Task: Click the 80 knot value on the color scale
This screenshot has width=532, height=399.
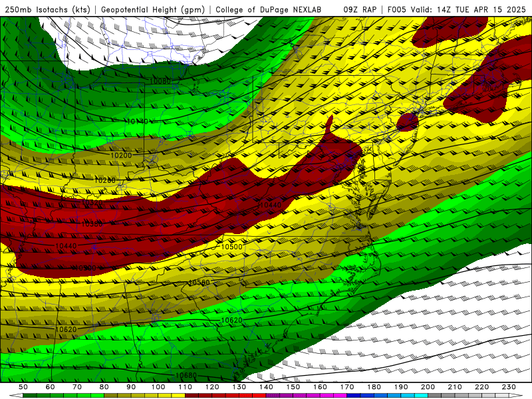Action: [x=104, y=387]
